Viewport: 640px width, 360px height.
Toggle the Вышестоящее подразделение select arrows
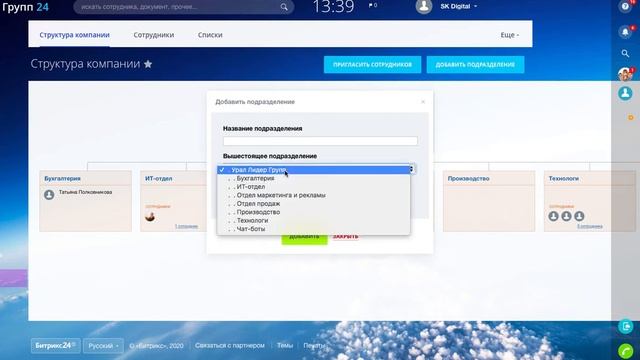[412, 169]
